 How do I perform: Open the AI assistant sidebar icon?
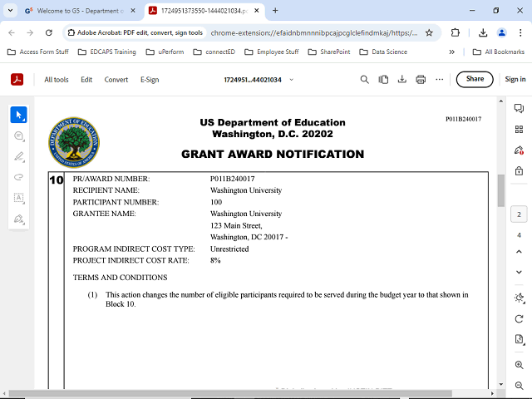pyautogui.click(x=519, y=150)
